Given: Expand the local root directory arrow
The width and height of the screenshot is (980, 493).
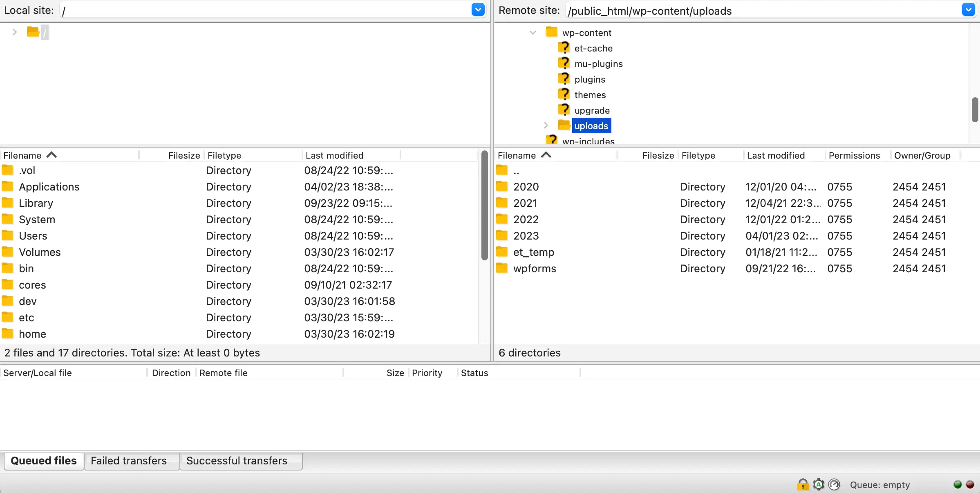Looking at the screenshot, I should point(14,31).
